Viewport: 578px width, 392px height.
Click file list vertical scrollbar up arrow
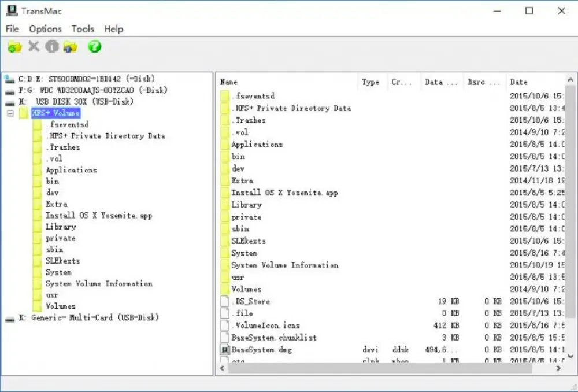(570, 80)
